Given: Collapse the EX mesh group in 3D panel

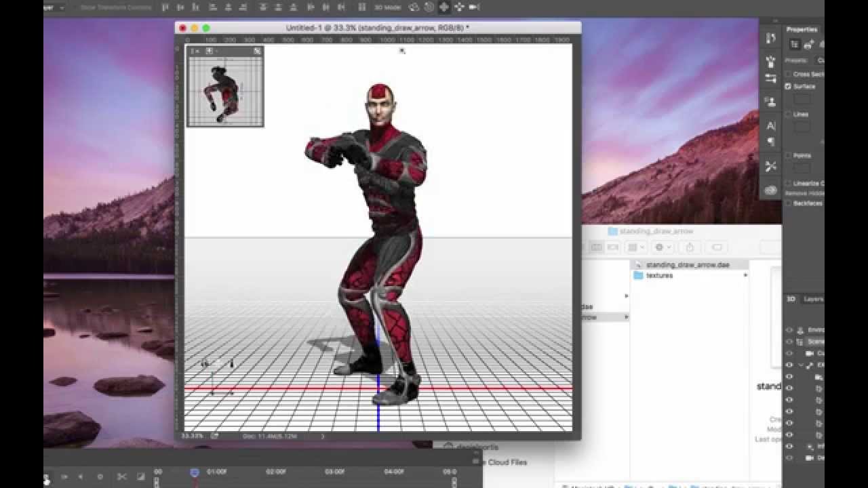Looking at the screenshot, I should pyautogui.click(x=800, y=365).
